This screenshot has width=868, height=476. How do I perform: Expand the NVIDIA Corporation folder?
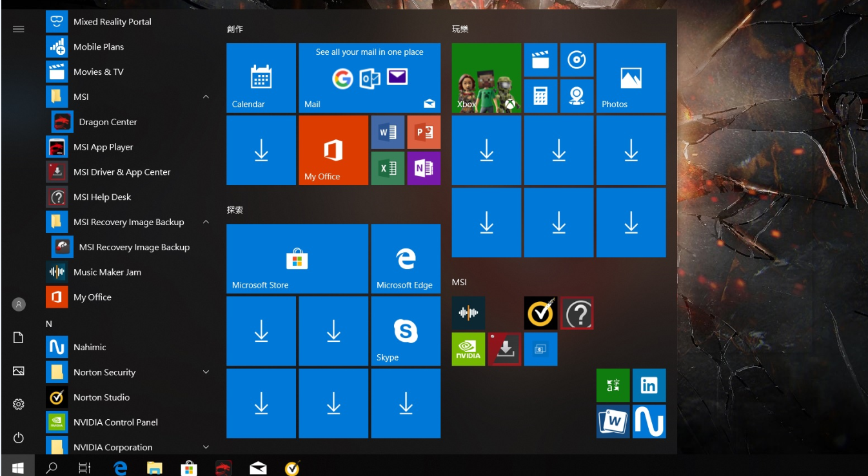coord(206,447)
